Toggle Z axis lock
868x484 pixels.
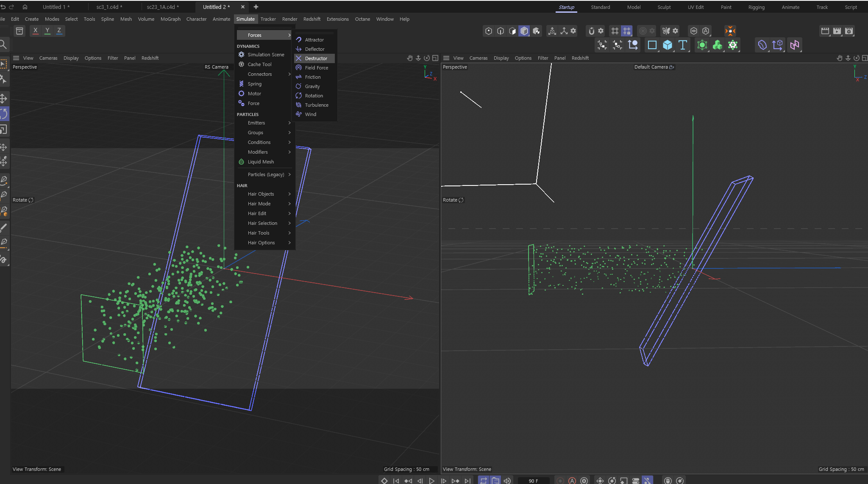(59, 30)
